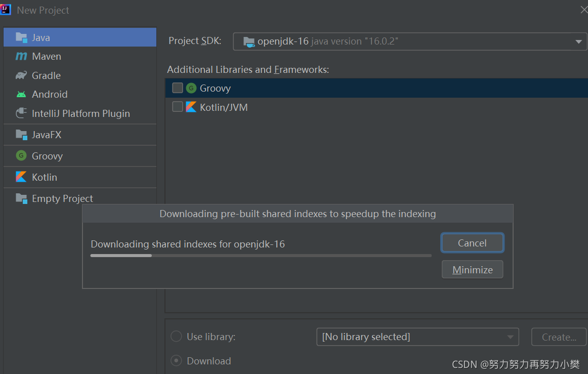
Task: Enable the Groovy framework checkbox
Action: coord(178,88)
